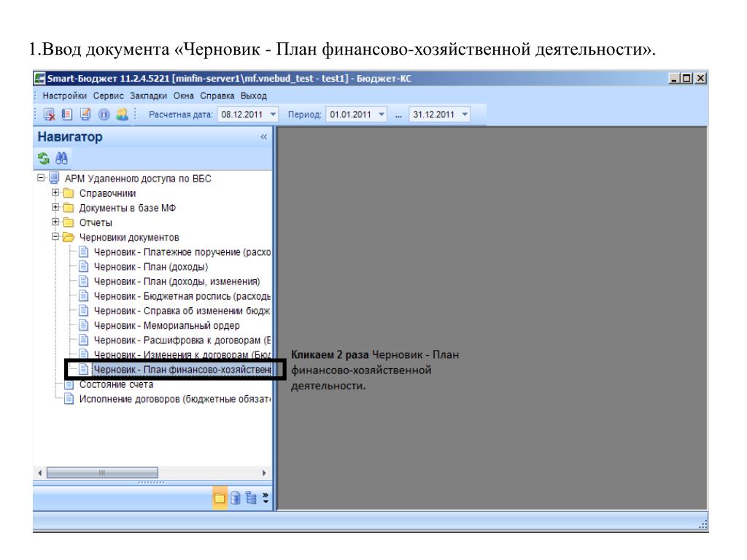Viewport: 747px width, 560px height.
Task: Select Черновик - План финансово-хозяйственной item
Action: [x=182, y=370]
